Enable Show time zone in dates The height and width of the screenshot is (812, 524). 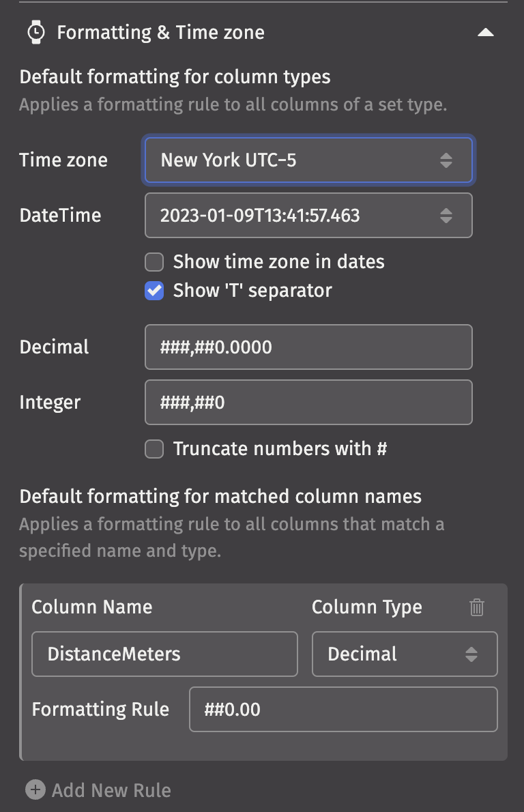click(x=154, y=262)
